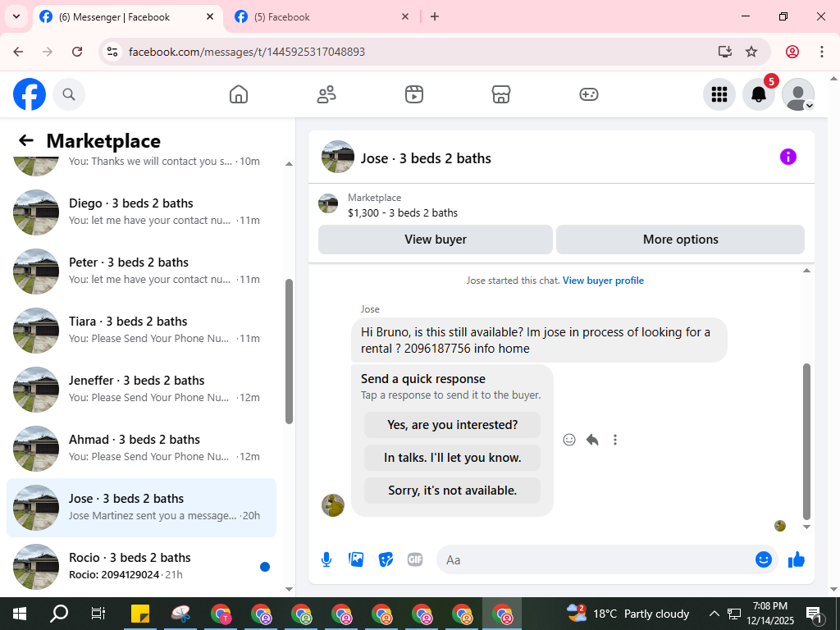Open Ahmad's 3 beds 2 baths conversation
Viewport: 840px width, 630px height.
[141, 449]
